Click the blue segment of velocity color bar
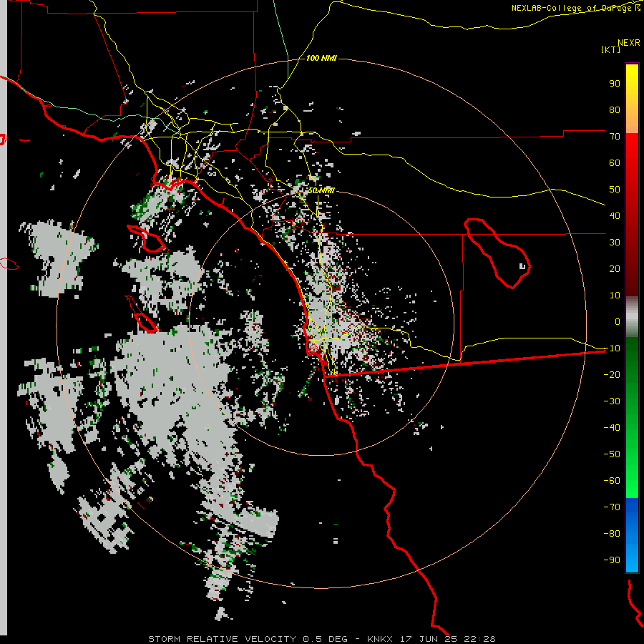This screenshot has height=644, width=644. coord(632,534)
